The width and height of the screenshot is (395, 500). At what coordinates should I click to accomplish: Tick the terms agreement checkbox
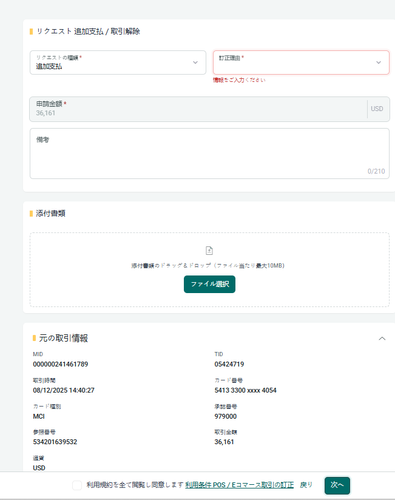click(77, 485)
